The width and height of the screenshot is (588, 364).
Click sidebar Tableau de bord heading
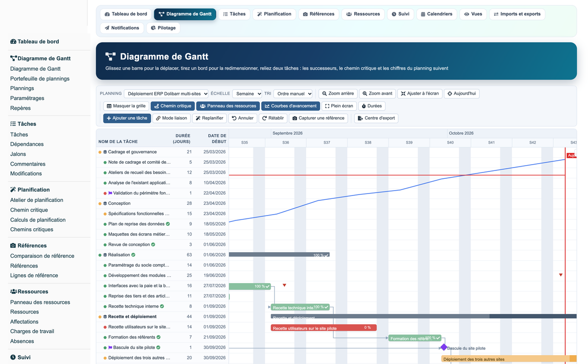click(34, 42)
